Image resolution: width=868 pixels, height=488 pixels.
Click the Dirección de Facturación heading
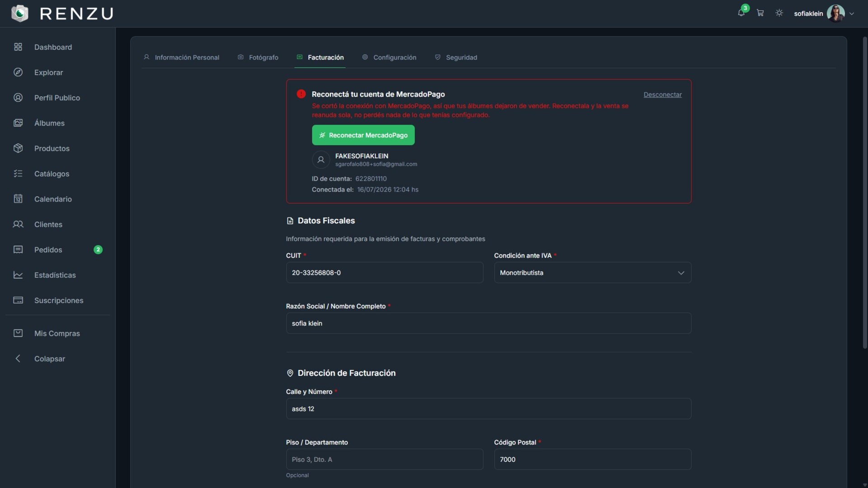(x=346, y=373)
